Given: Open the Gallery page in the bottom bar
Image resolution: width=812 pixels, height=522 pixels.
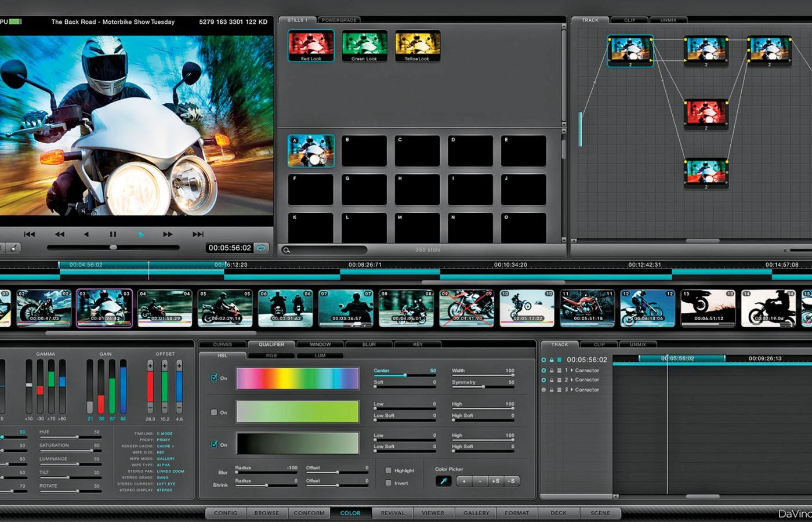Looking at the screenshot, I should click(476, 513).
